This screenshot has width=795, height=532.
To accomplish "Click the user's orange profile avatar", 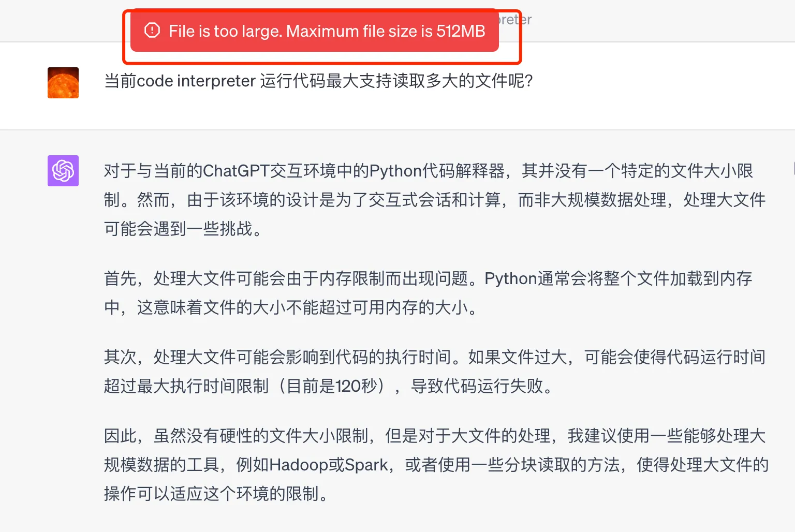I will (63, 83).
